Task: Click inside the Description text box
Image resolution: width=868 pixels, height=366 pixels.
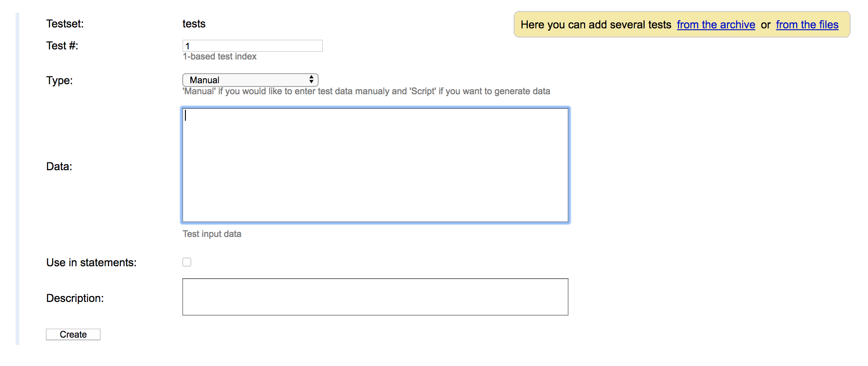Action: [x=375, y=297]
